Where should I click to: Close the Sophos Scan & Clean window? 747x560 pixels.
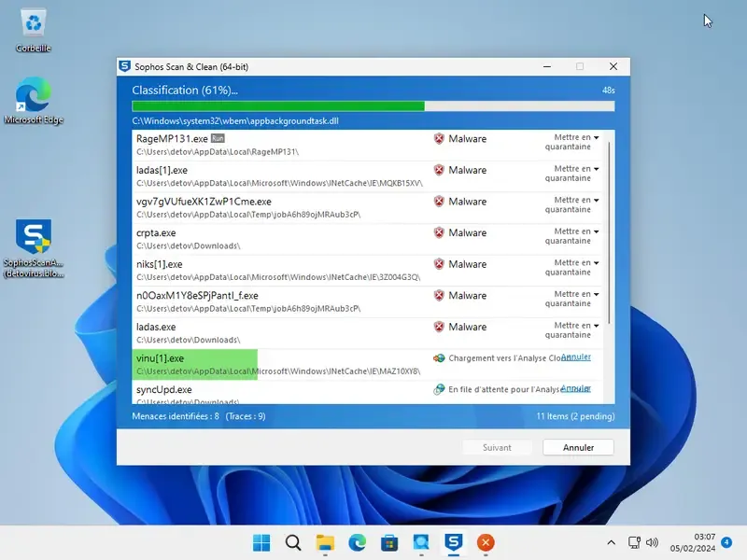613,66
